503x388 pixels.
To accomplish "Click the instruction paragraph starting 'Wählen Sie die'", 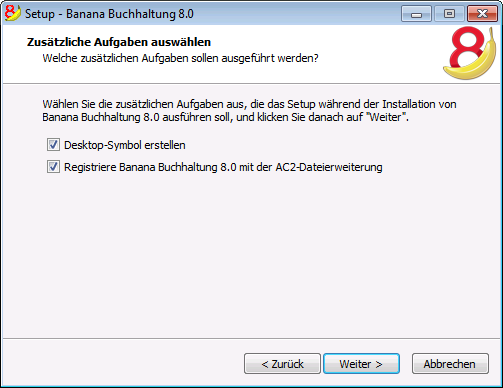I will 249,111.
